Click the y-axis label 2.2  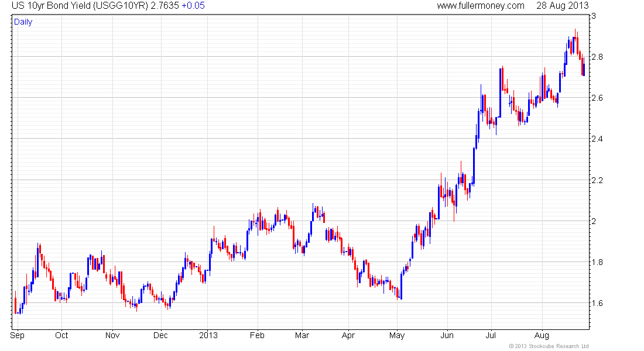point(597,180)
